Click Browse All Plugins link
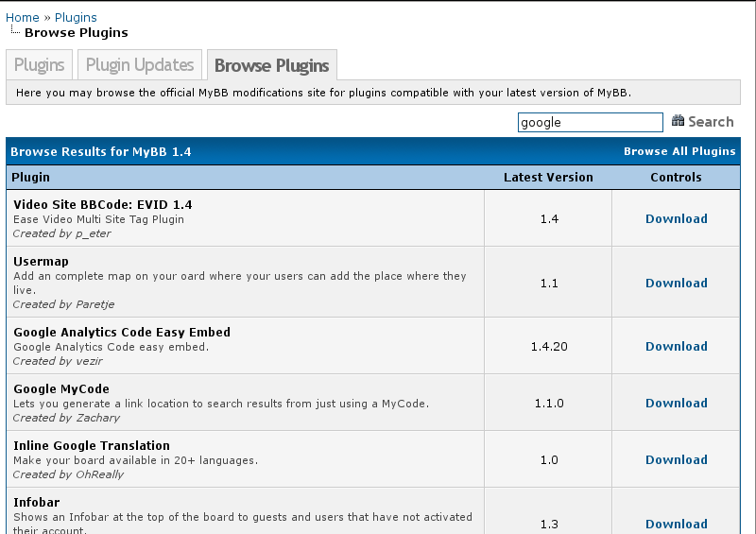 pos(679,151)
